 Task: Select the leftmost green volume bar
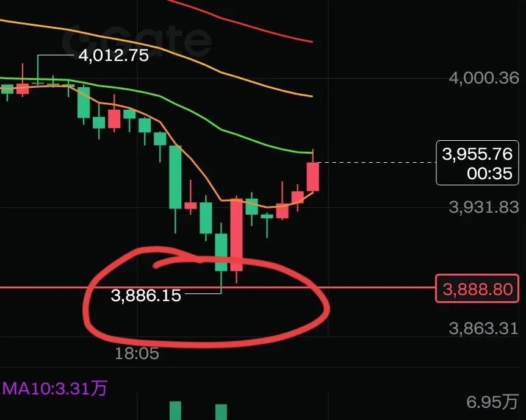click(175, 411)
